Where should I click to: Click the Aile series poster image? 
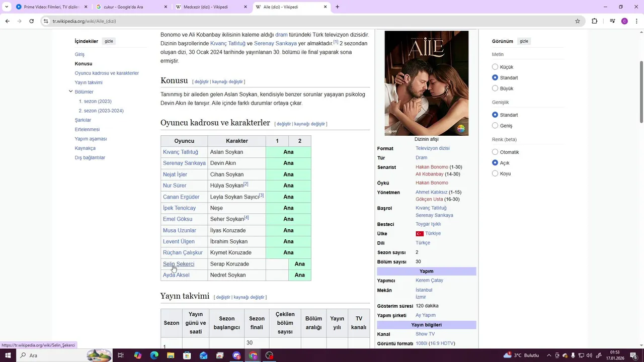coord(427,83)
